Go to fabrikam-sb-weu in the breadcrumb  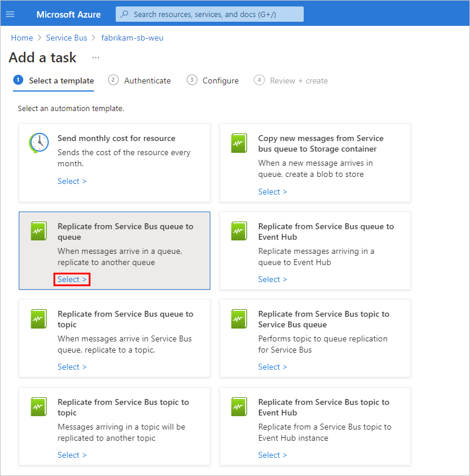click(x=132, y=38)
